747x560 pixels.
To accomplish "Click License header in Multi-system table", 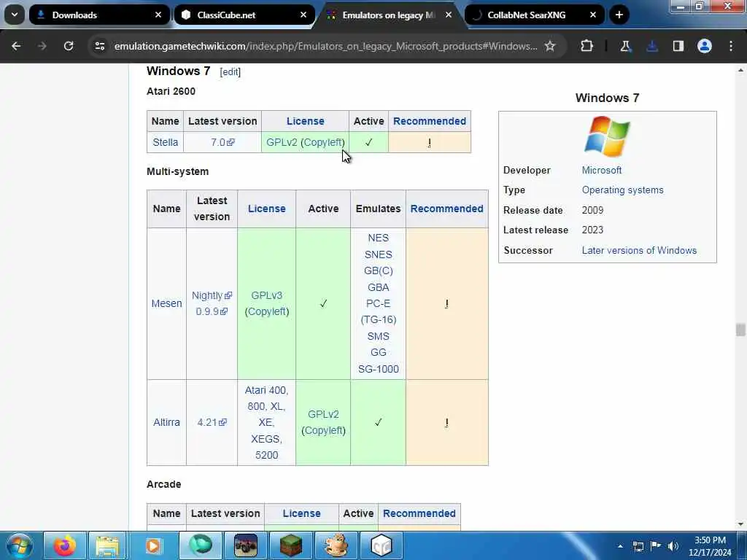I will point(267,209).
